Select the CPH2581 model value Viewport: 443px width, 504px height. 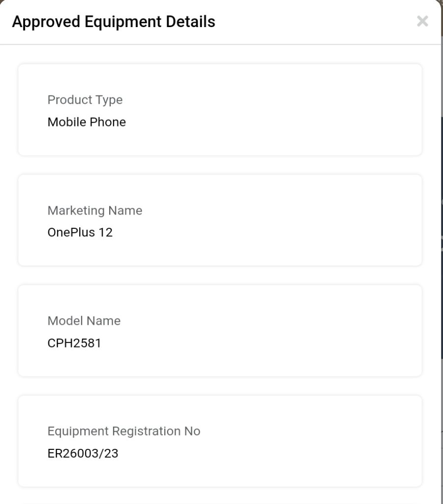pos(74,343)
